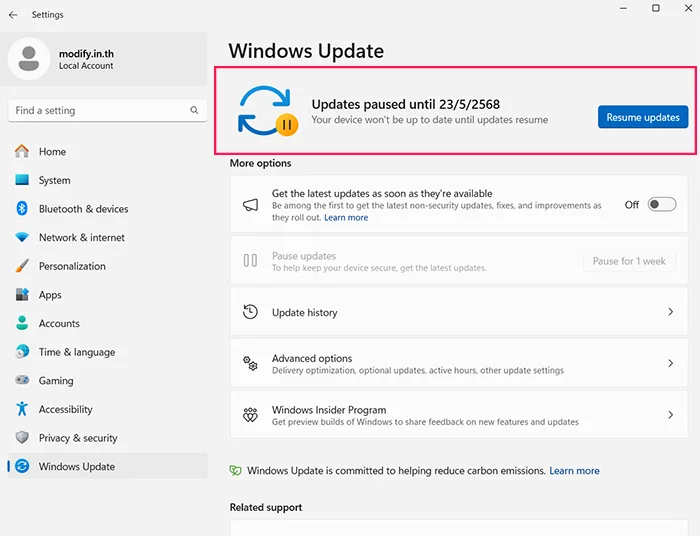Select Personalization in sidebar
The width and height of the screenshot is (700, 536).
pyautogui.click(x=108, y=266)
